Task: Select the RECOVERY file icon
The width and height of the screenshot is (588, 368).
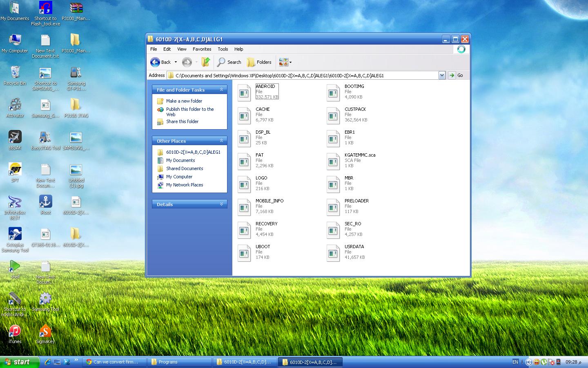Action: click(244, 230)
